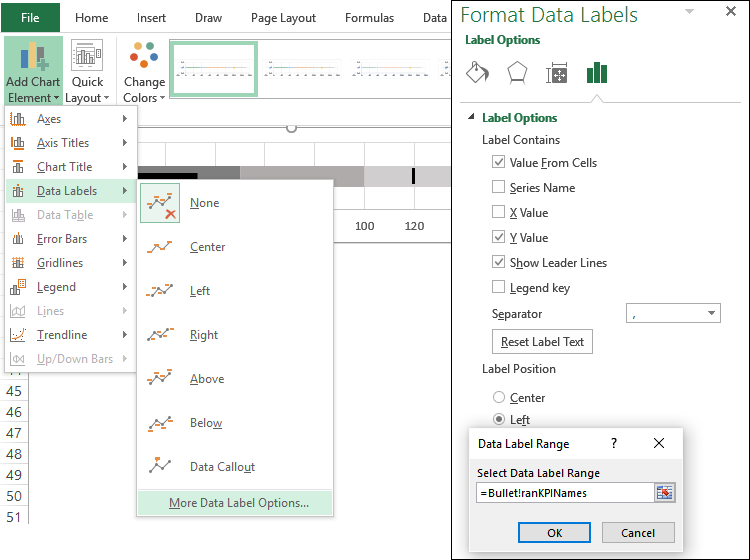
Task: Click the Select Data Label Range field
Action: click(565, 493)
